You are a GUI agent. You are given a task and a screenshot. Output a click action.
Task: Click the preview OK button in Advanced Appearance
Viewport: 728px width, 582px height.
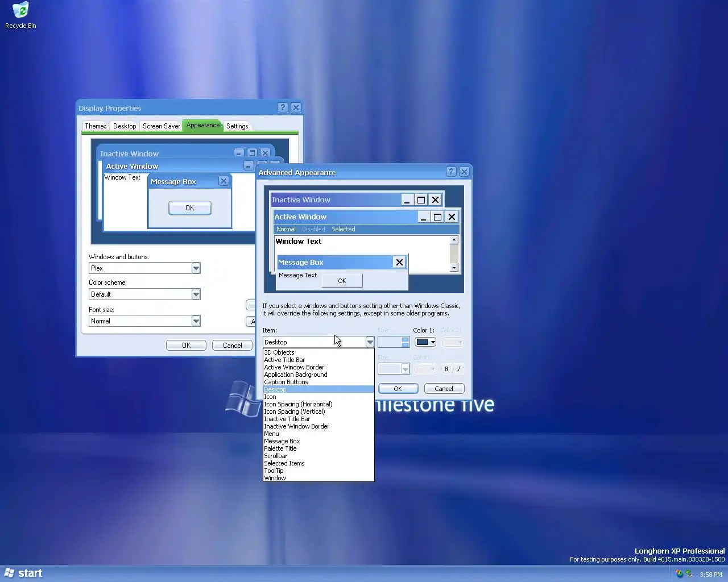pyautogui.click(x=342, y=281)
